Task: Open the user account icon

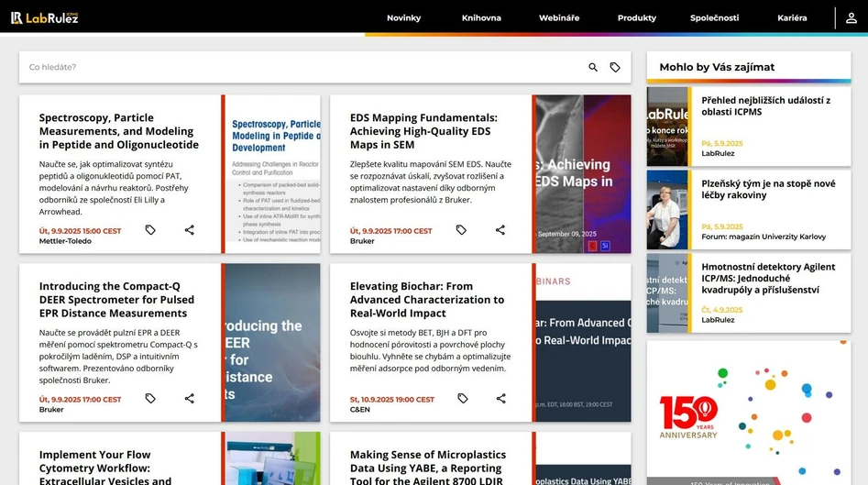Action: pos(851,17)
